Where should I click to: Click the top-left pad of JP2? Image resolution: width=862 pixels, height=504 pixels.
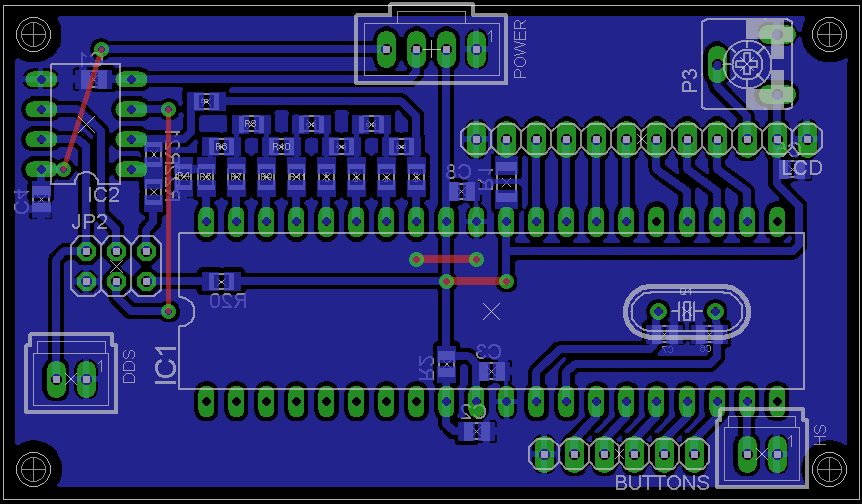point(86,252)
